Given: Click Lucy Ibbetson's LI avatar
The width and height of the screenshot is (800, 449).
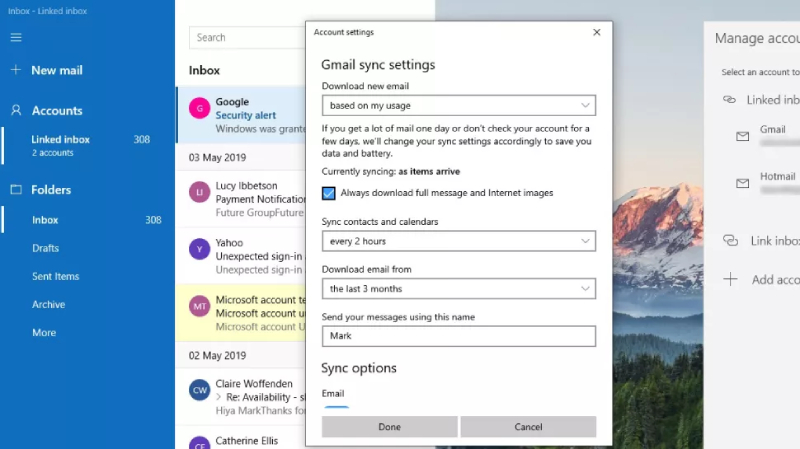Looking at the screenshot, I should point(199,192).
